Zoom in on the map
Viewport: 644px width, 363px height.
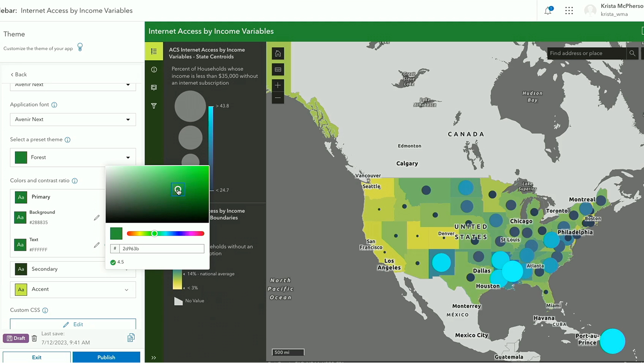click(278, 85)
